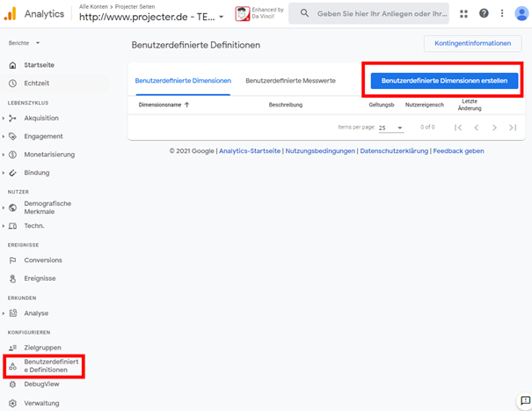Open Echtzeit report

37,84
